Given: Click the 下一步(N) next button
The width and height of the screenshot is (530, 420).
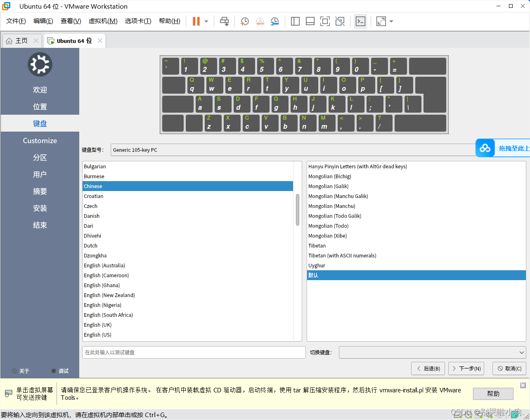Looking at the screenshot, I should (466, 368).
